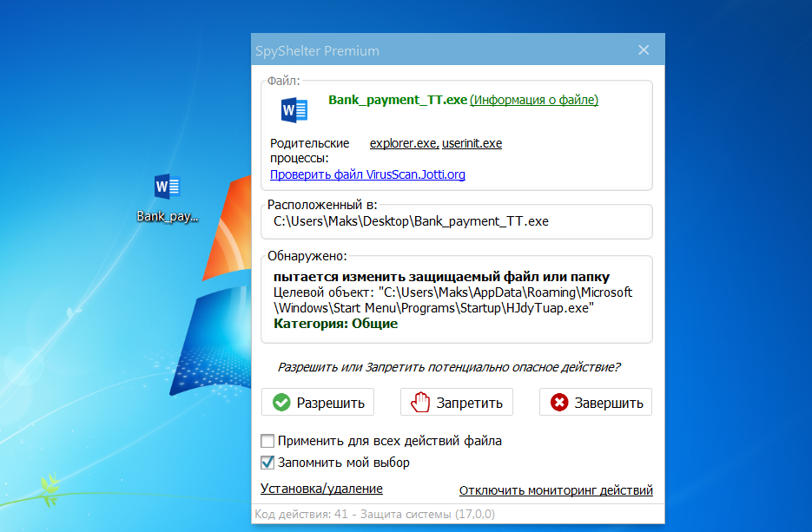Click the target path ending in HJdyTuap.exe
Screen dimensions: 812x532
(x=452, y=300)
